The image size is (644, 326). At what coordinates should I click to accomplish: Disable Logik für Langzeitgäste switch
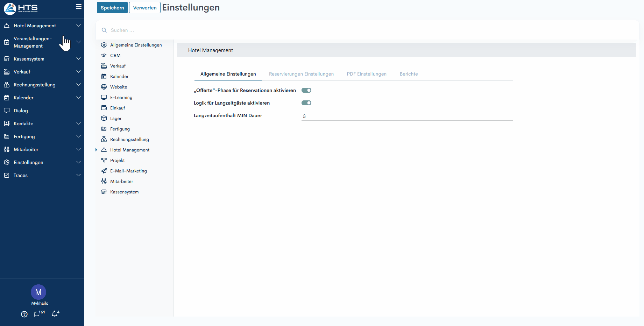(306, 103)
